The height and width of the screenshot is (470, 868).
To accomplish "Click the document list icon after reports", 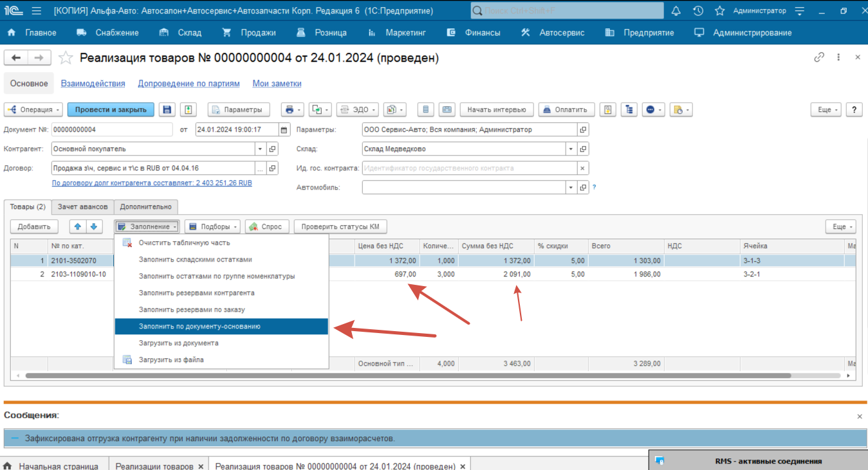I will click(x=425, y=110).
